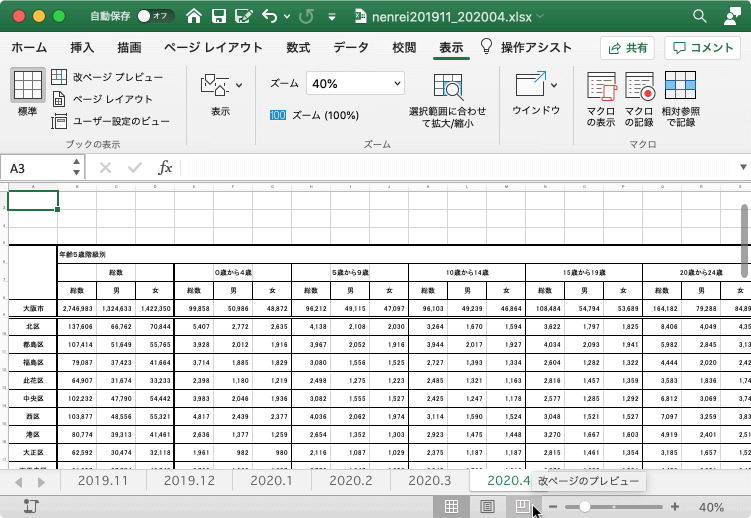
Task: Click the vertical scrollbar handle
Action: (745, 241)
